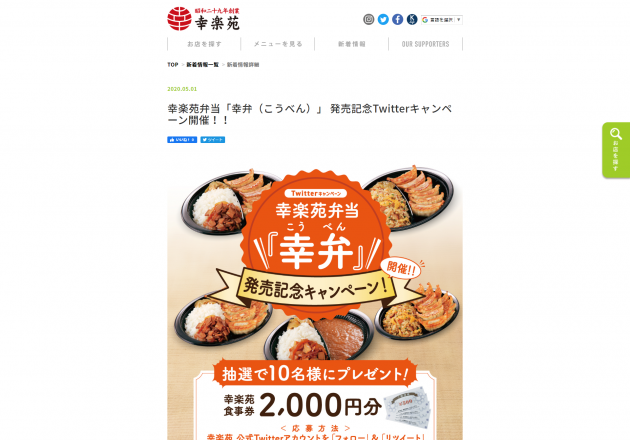Open the Facebook icon in the header
The height and width of the screenshot is (440, 630).
pos(397,19)
